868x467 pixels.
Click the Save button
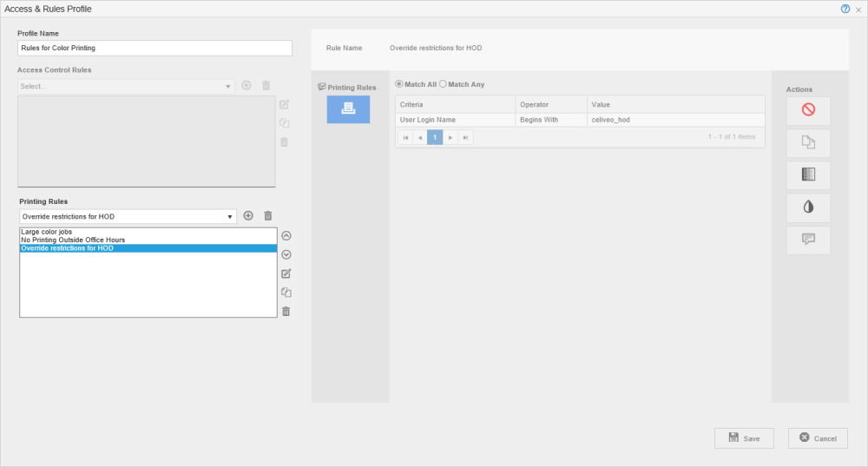pyautogui.click(x=744, y=438)
